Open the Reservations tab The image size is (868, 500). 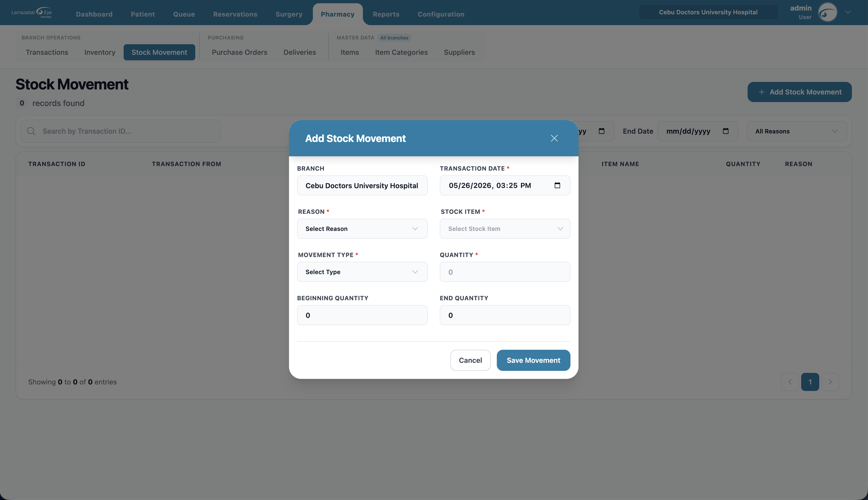235,14
